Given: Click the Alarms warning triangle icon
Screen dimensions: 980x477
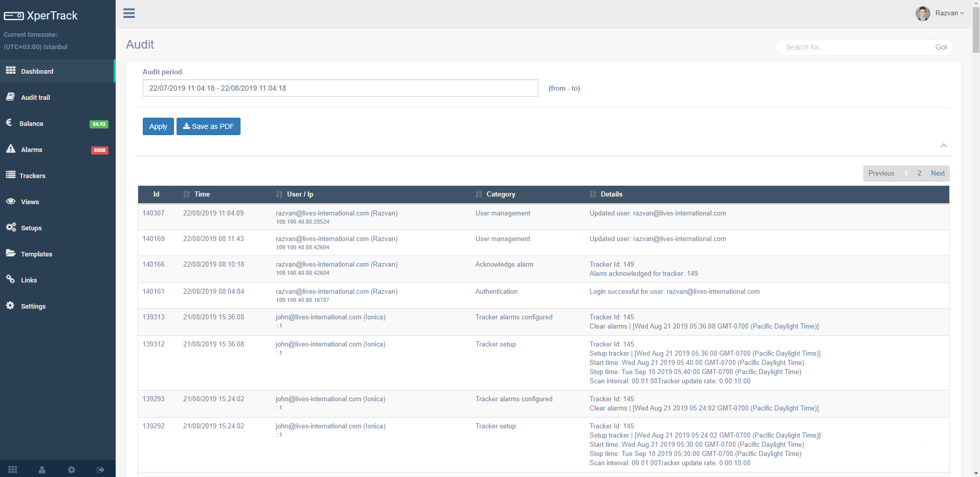Looking at the screenshot, I should 11,149.
